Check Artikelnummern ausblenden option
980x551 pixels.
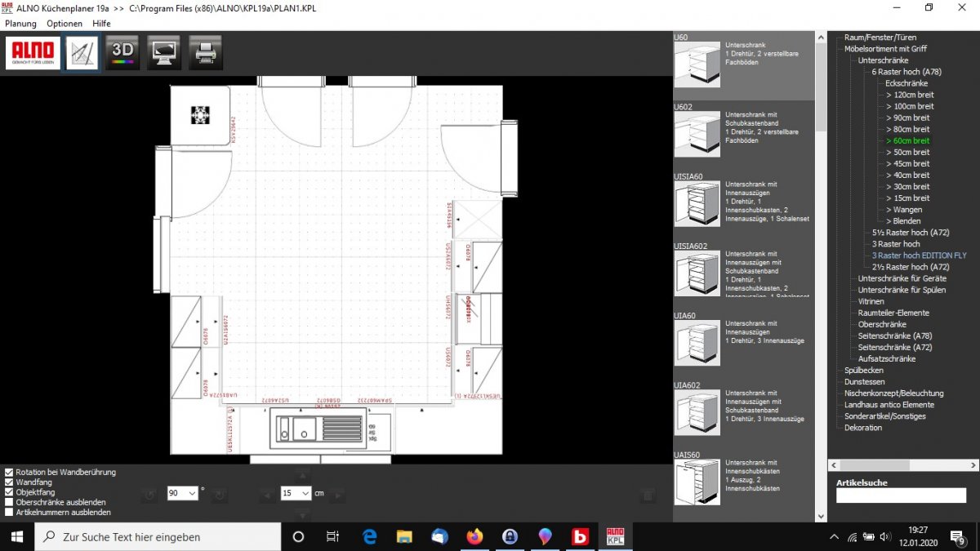click(9, 513)
